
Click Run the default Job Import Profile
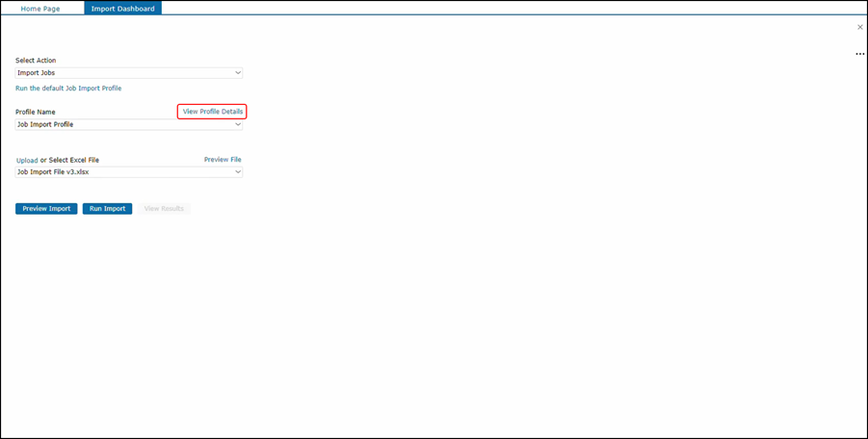[68, 89]
